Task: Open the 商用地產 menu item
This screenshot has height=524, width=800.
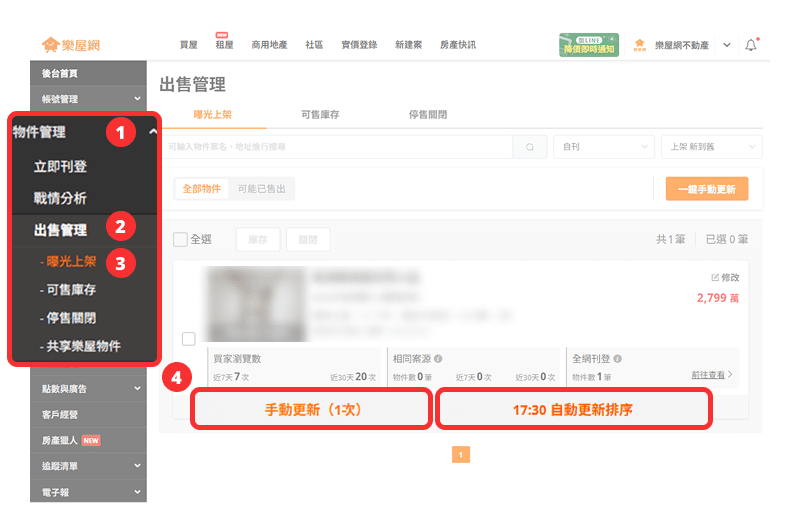Action: [269, 45]
